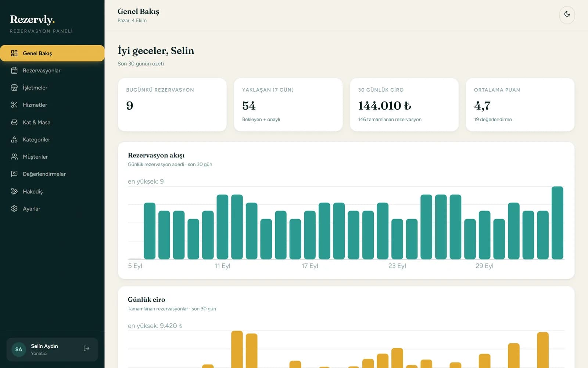Click the logout icon beside Selin Aydın
This screenshot has width=588, height=368.
coord(87,348)
